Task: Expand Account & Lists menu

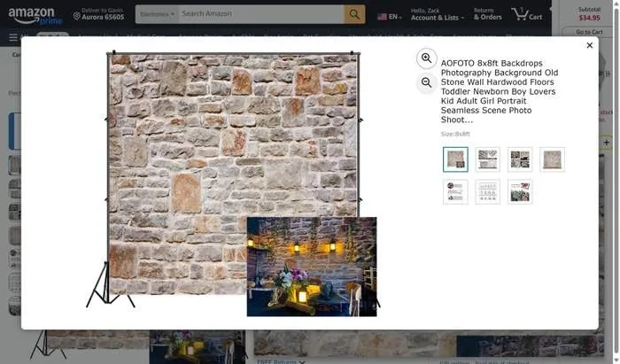Action: [435, 14]
